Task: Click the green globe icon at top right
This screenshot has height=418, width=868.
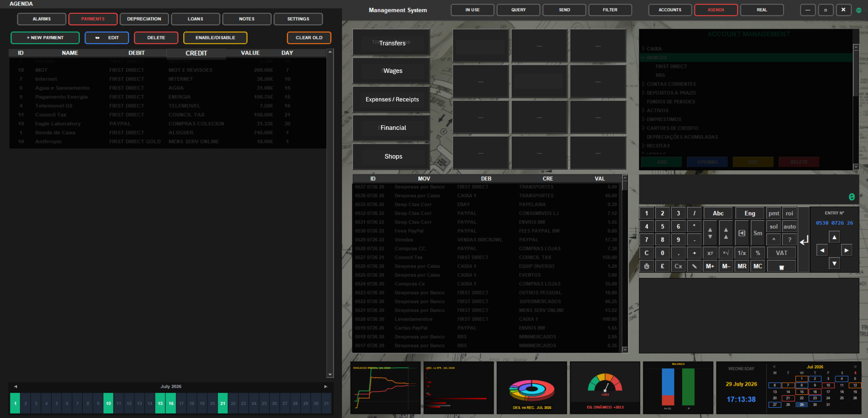Action: tap(859, 10)
